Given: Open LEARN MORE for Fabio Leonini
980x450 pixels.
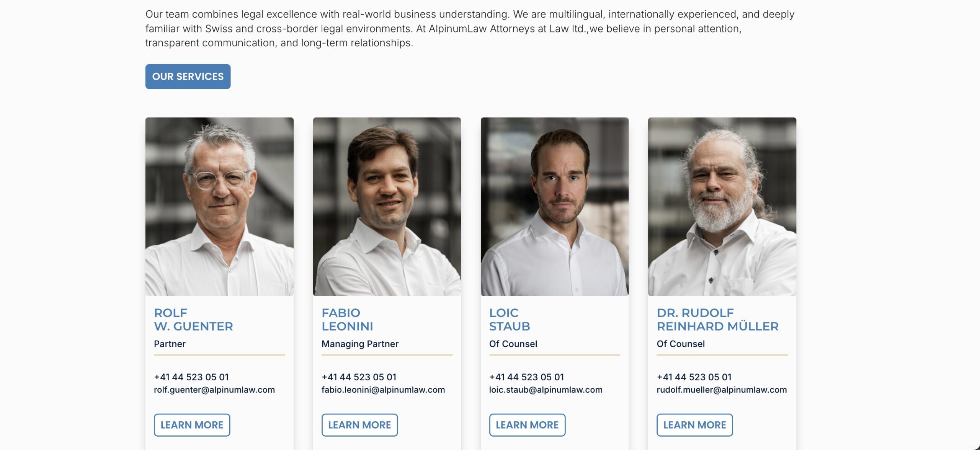Looking at the screenshot, I should click(x=359, y=425).
